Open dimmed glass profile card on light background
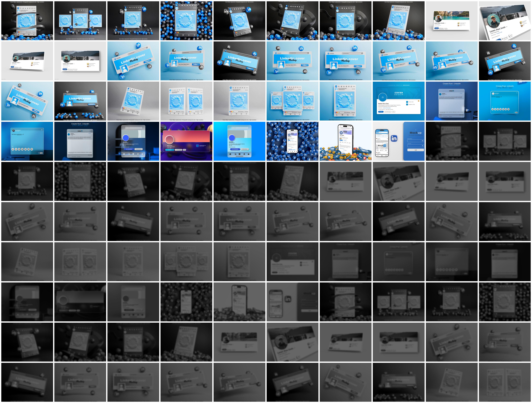The image size is (532, 403). [133, 302]
